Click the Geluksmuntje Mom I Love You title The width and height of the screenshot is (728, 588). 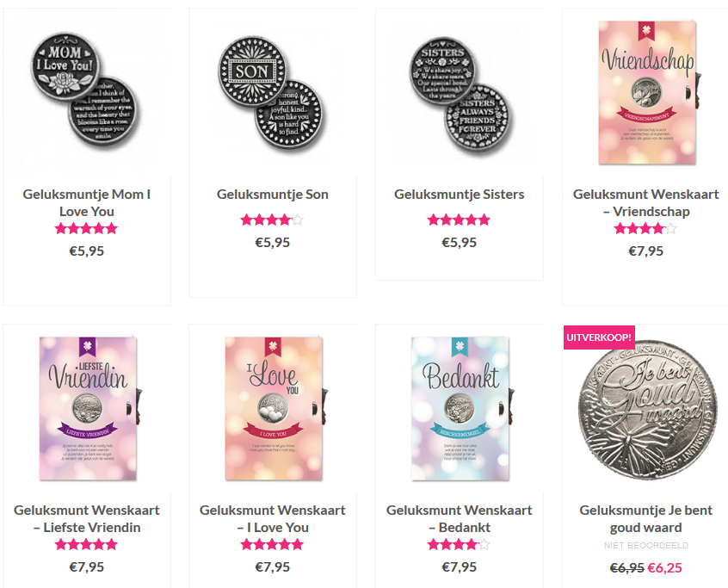coord(87,202)
